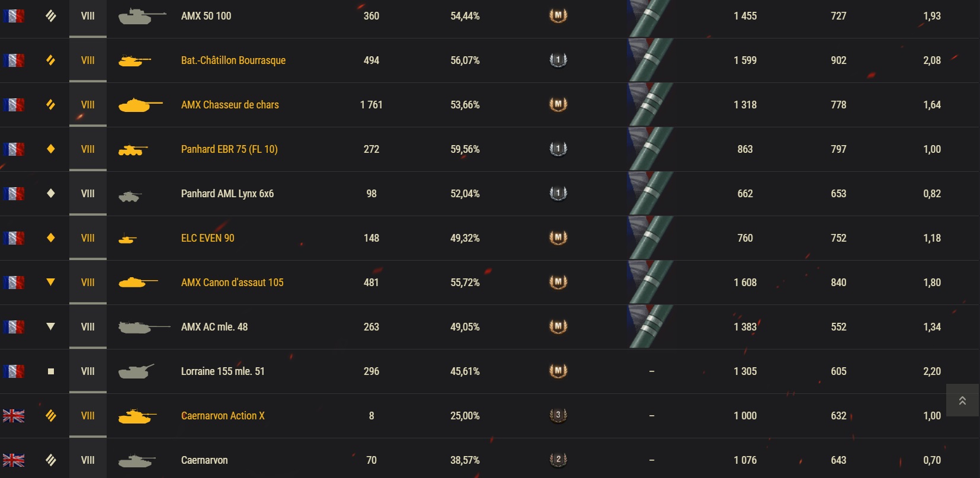Click the light tank diamond icon for Panhard EBR 75
This screenshot has height=478, width=980.
[51, 149]
